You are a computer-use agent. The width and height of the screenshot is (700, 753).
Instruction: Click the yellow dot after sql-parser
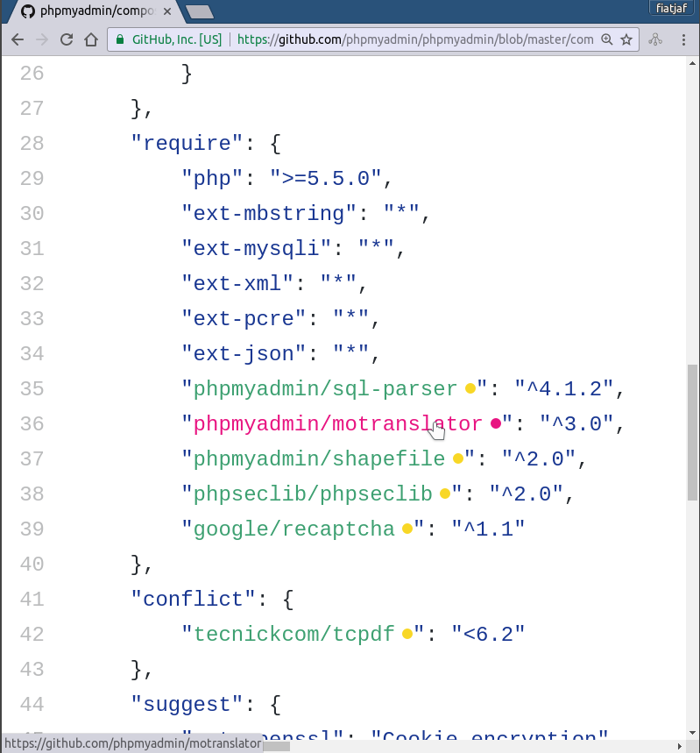pyautogui.click(x=470, y=388)
